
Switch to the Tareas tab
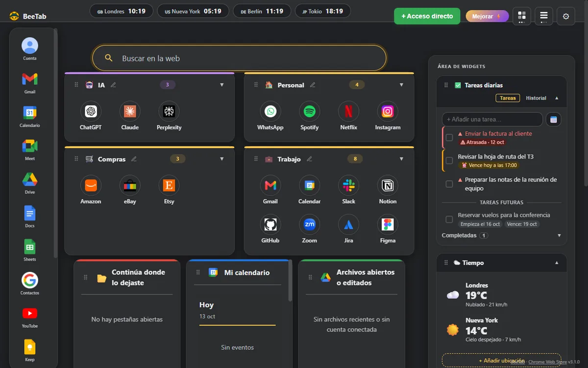point(508,98)
